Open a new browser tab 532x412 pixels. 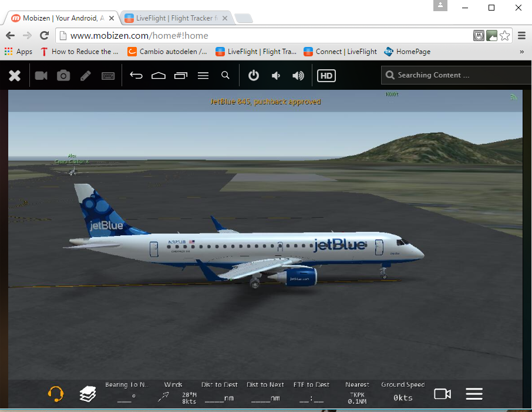(x=244, y=18)
